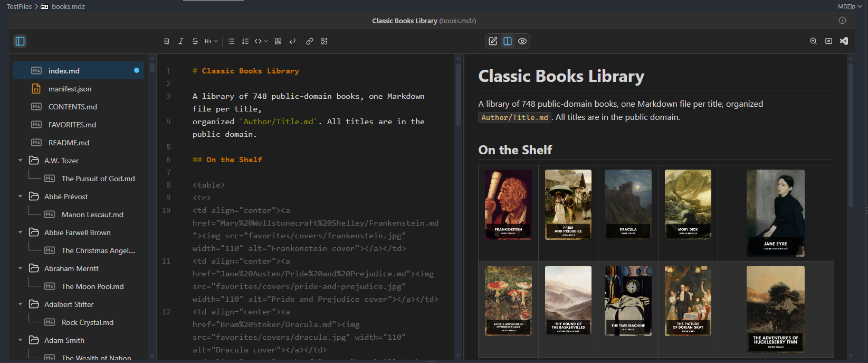Click the Moby Dick cover thumbnail
The width and height of the screenshot is (868, 363).
tap(688, 204)
